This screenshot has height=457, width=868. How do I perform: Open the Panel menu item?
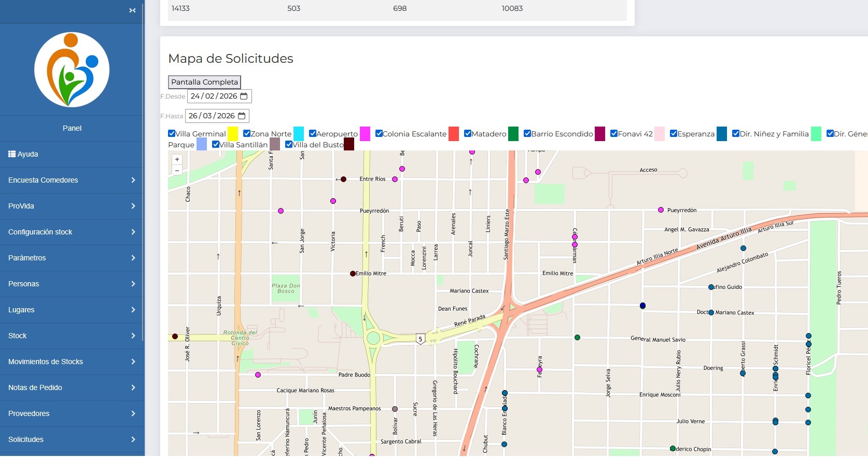[x=72, y=128]
